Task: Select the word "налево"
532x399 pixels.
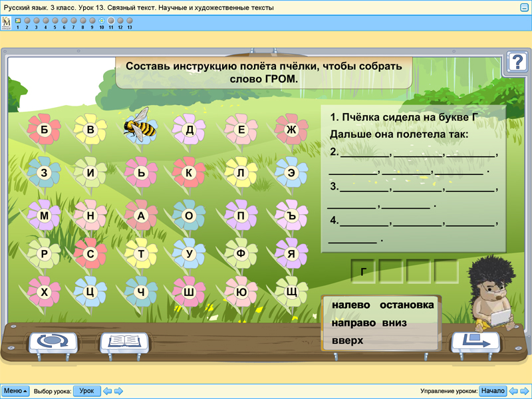Action: 350,305
